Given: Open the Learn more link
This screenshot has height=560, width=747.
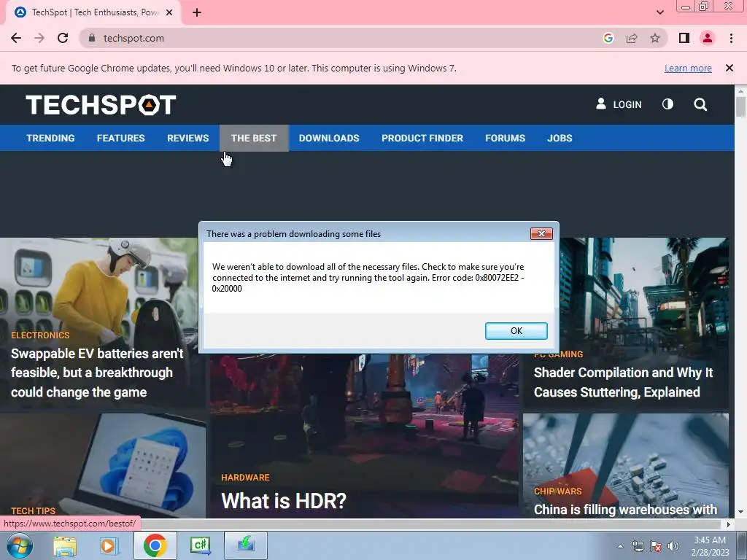Looking at the screenshot, I should click(688, 68).
